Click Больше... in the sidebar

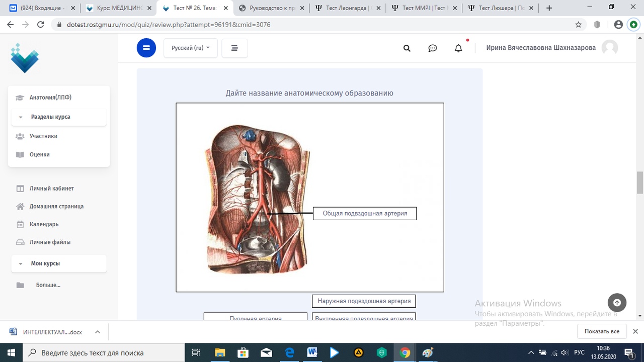click(x=48, y=285)
